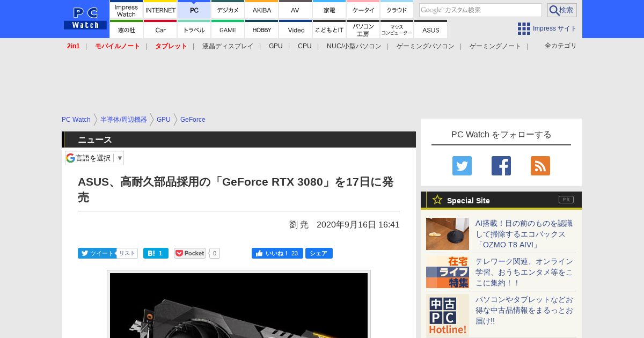Open テレワーク関連 article link
This screenshot has width=644, height=338.
pos(524,272)
